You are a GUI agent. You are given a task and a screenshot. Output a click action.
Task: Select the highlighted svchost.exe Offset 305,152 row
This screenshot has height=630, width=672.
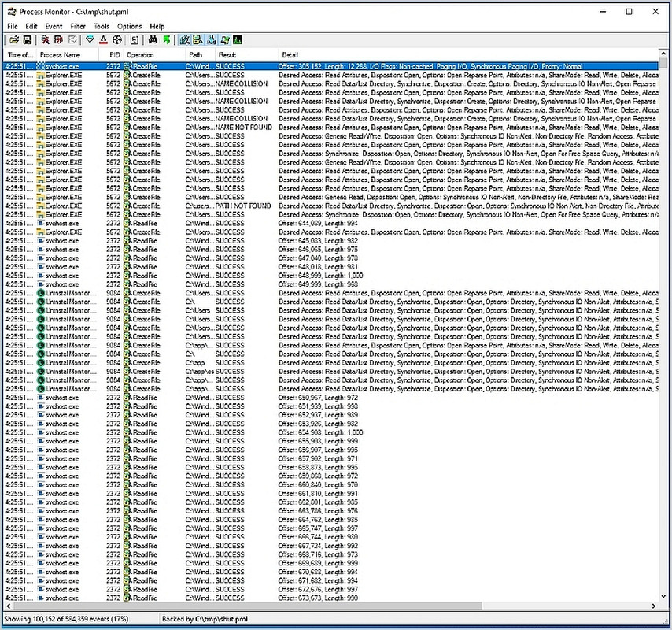[x=330, y=66]
